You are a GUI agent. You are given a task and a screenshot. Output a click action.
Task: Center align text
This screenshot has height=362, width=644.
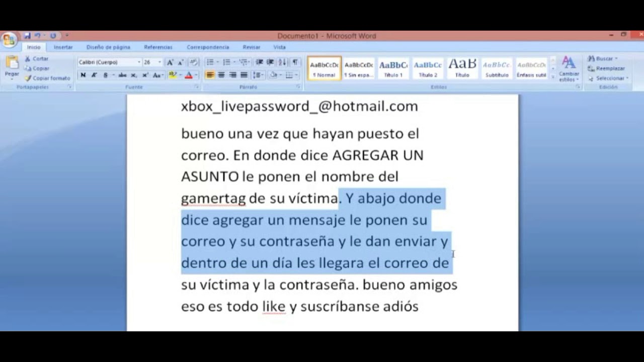point(221,75)
